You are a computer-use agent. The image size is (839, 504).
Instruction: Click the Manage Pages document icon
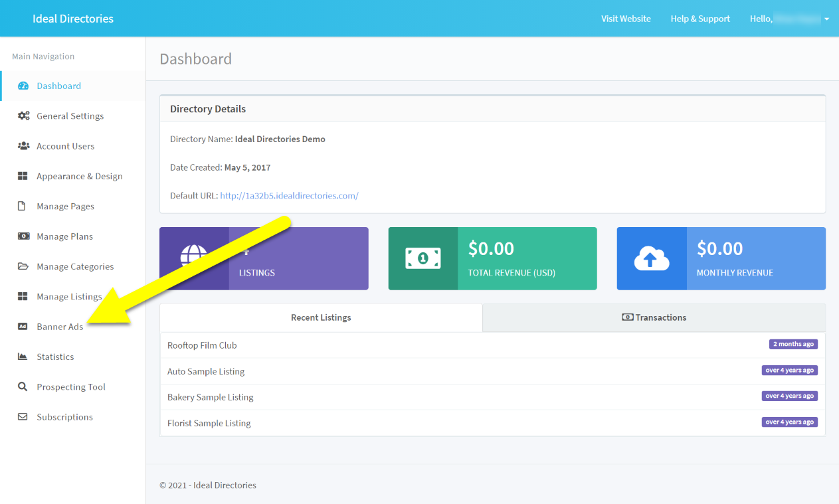point(22,206)
